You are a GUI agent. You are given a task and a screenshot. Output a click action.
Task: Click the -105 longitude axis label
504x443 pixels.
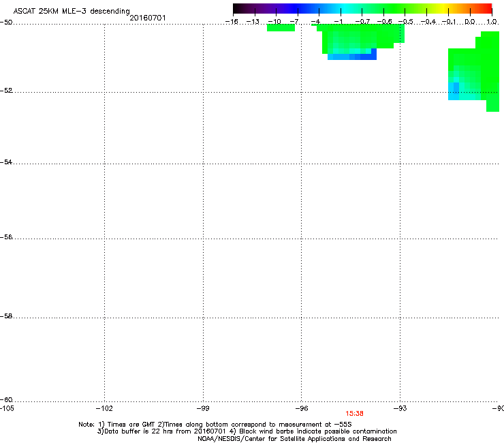point(7,408)
